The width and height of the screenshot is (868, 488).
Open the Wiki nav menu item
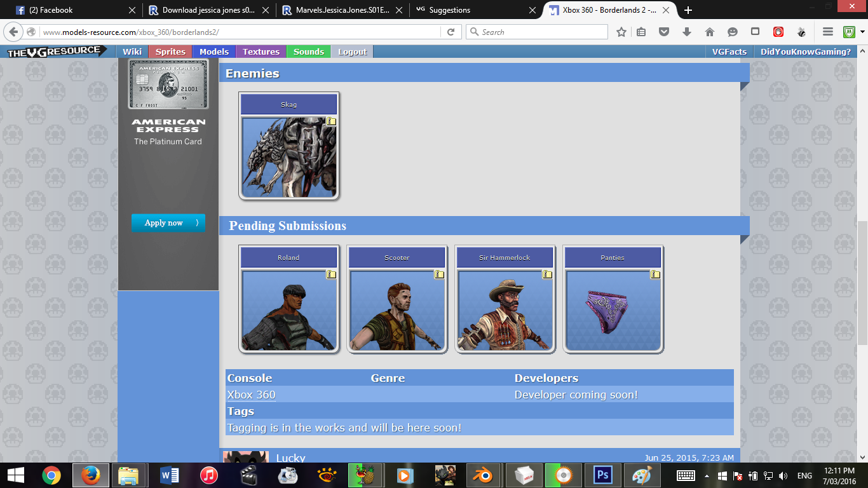(x=132, y=52)
